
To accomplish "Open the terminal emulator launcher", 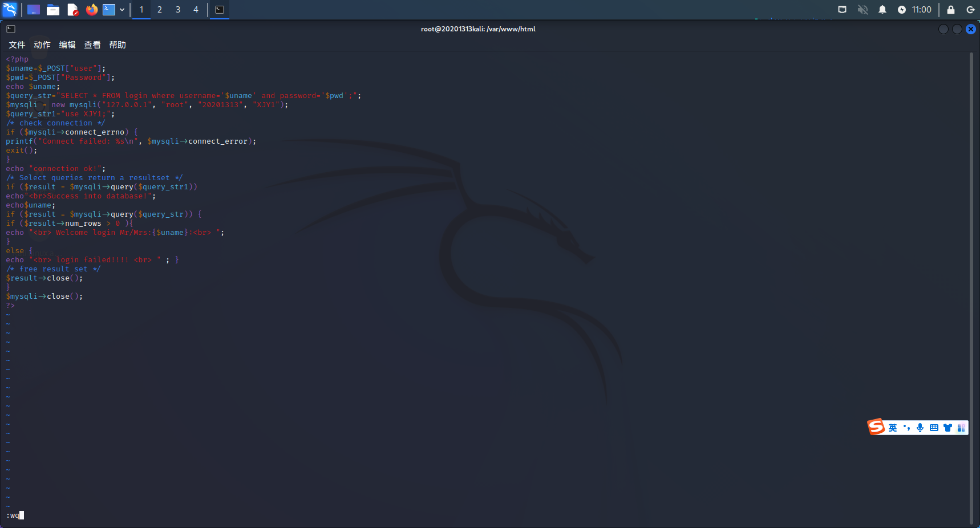I will [109, 10].
